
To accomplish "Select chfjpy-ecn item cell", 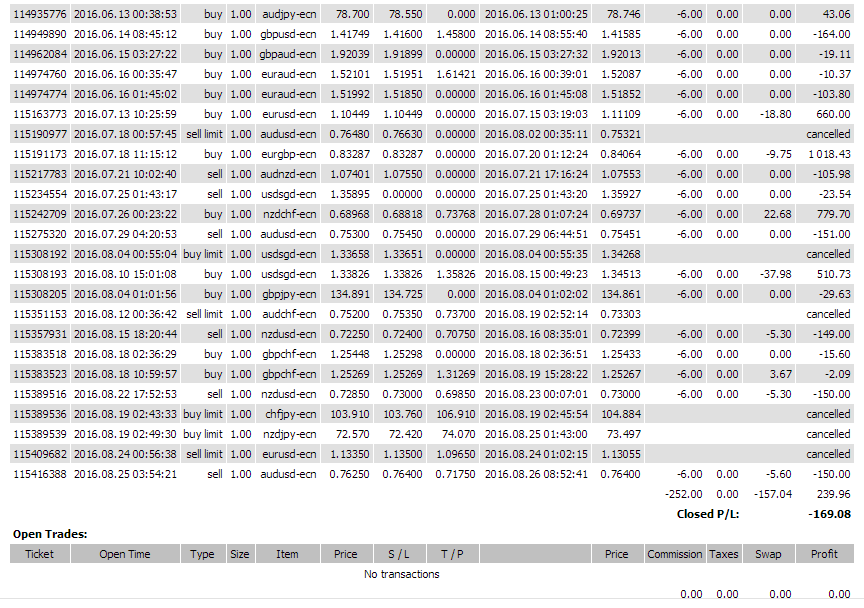I will [x=291, y=415].
